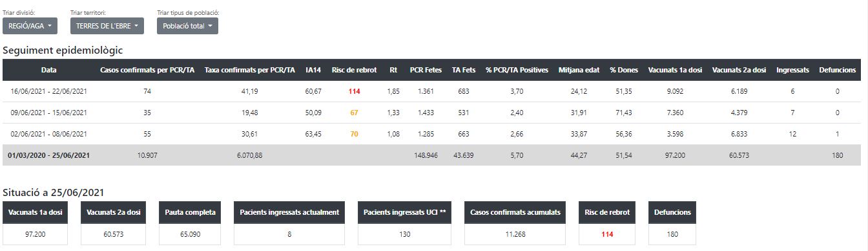Viewport: 868px width, 251px height.
Task: Click the 01/03/2020 - 25/06/2021 totals row
Action: (431, 155)
